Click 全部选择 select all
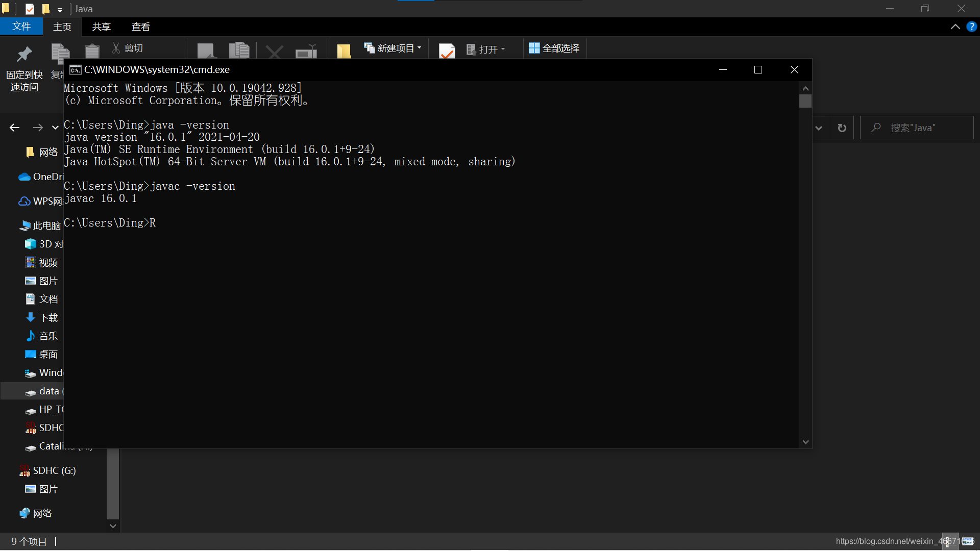Viewport: 980px width, 551px height. pos(554,48)
